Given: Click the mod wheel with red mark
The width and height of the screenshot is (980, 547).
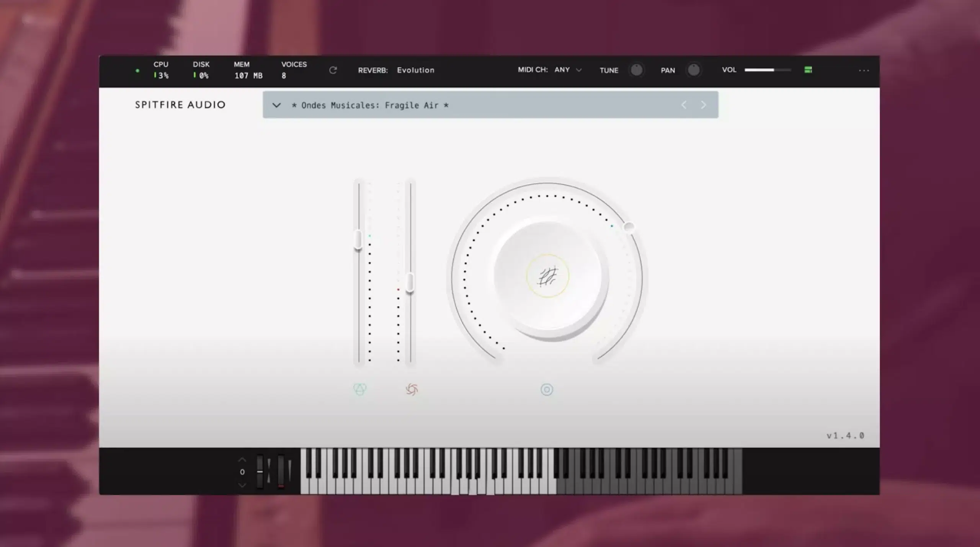Looking at the screenshot, I should coord(281,472).
